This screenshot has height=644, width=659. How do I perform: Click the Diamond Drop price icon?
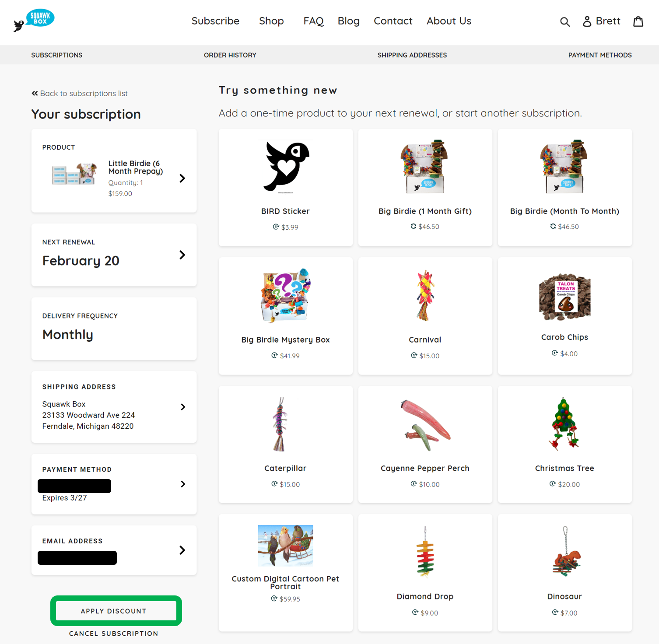coord(415,612)
